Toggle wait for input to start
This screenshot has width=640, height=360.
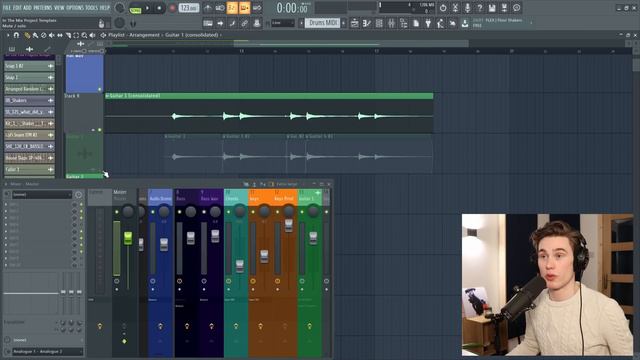[220, 8]
